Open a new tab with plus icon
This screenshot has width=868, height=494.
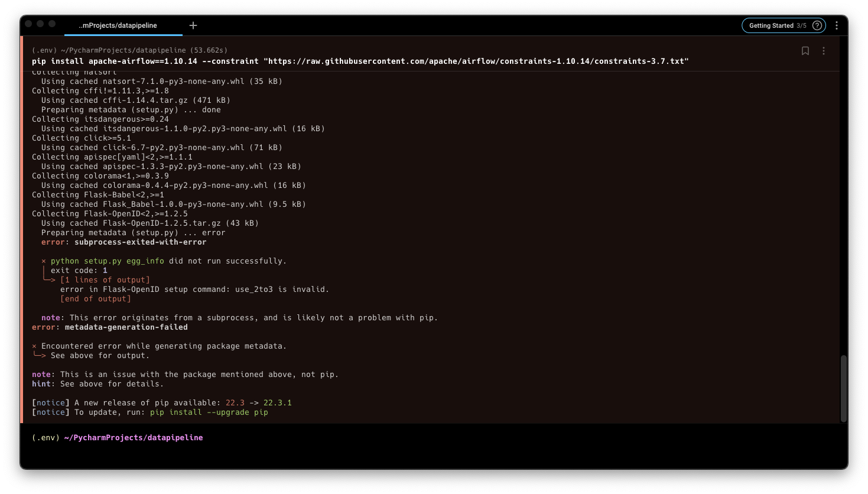pos(193,25)
